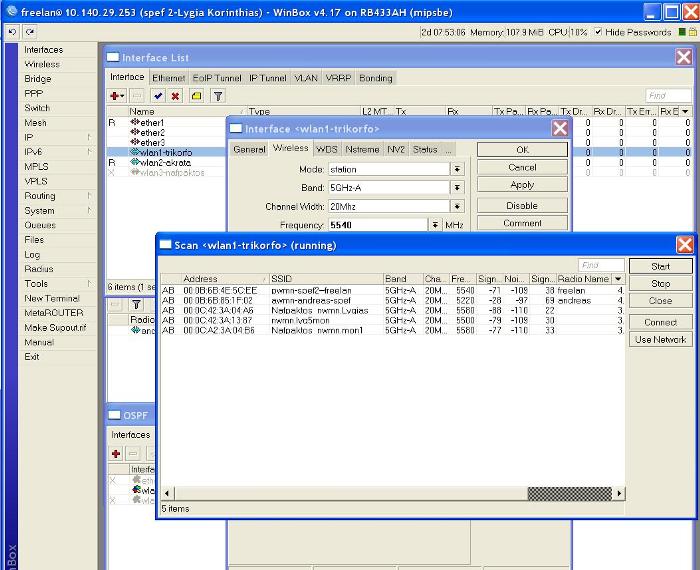700x570 pixels.
Task: Open Wireless from the left sidebar menu
Action: (x=42, y=64)
